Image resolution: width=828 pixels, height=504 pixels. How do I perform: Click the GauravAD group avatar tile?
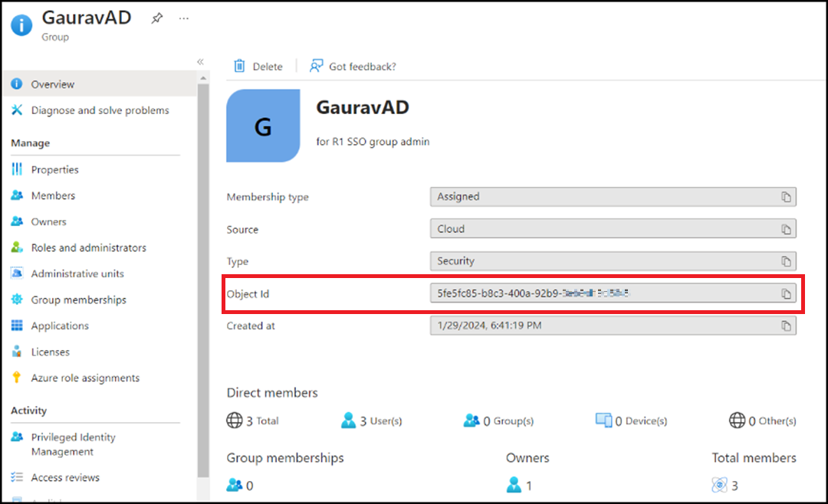(x=263, y=126)
